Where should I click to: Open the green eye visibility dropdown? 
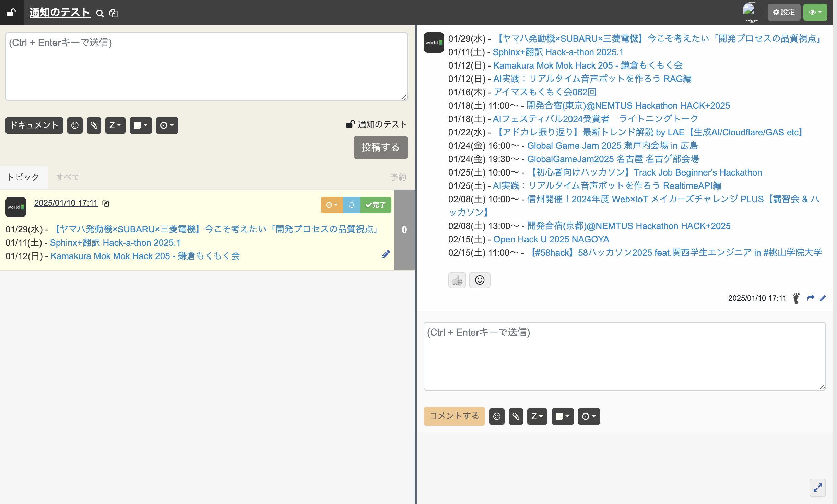pos(815,13)
